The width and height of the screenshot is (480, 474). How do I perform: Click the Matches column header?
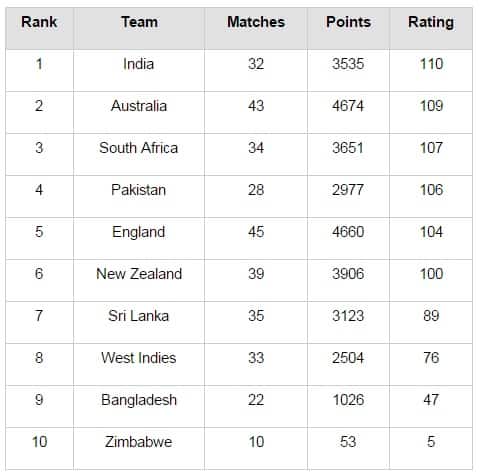tap(256, 22)
